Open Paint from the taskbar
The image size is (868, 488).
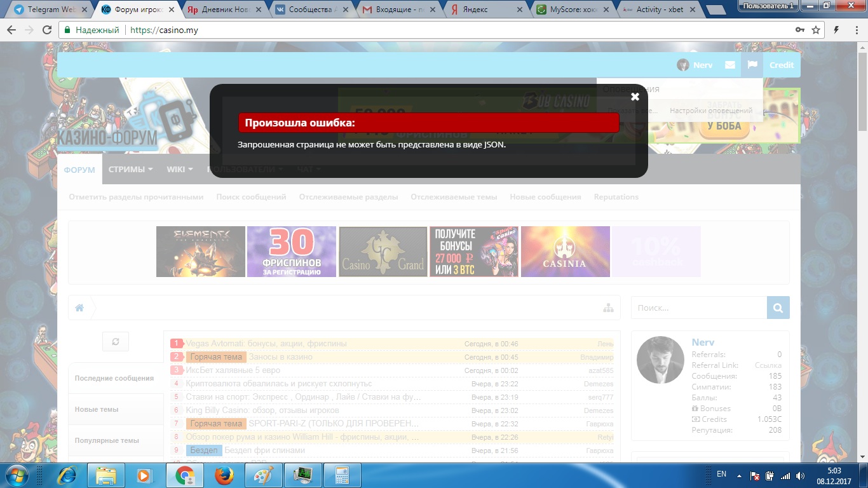(x=263, y=475)
